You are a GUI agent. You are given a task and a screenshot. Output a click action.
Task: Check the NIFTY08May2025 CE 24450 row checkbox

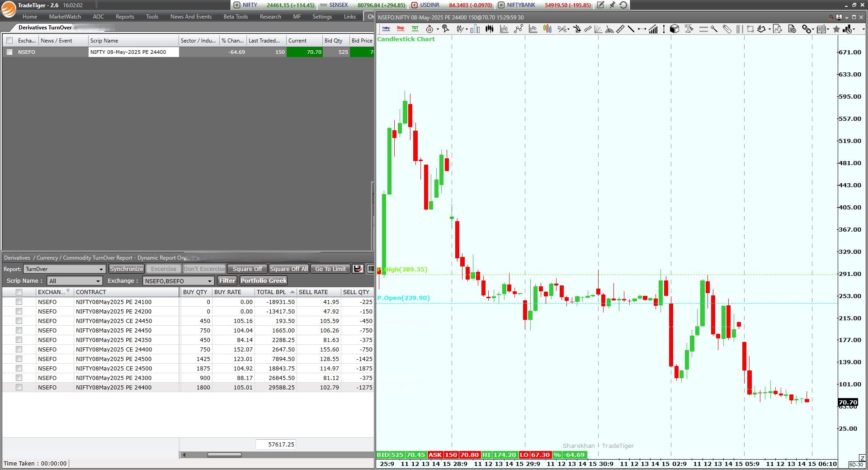19,321
